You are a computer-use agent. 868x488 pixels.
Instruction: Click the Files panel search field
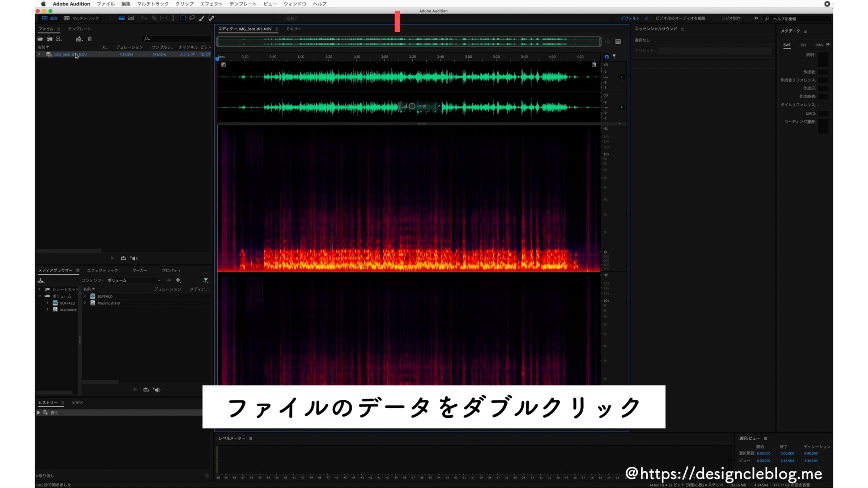coord(177,39)
